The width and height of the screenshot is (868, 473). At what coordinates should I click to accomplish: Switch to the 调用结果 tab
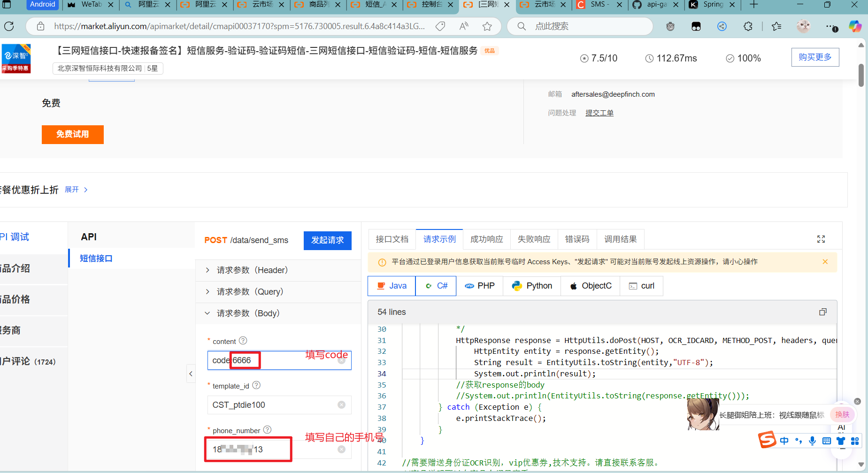pyautogui.click(x=620, y=239)
